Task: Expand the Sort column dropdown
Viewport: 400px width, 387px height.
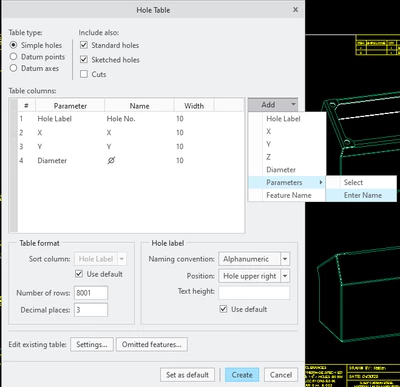Action: 122,259
